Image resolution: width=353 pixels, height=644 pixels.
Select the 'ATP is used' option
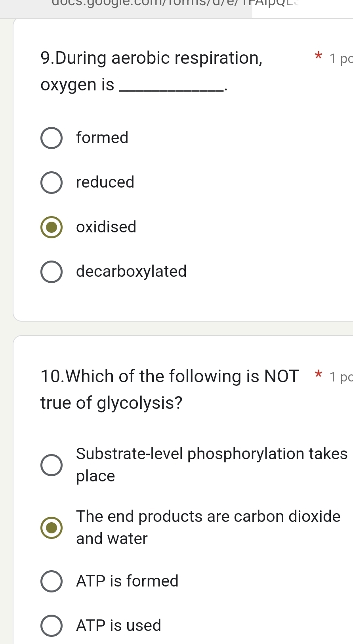click(x=51, y=625)
